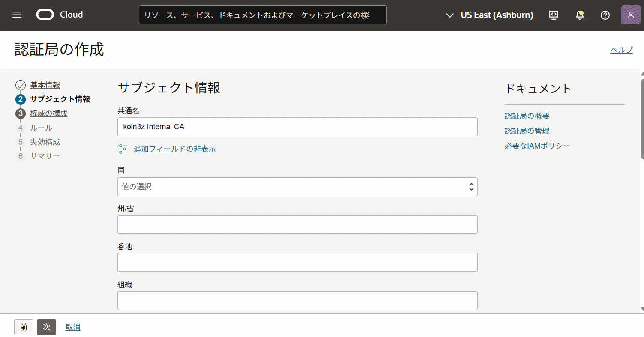
Task: Click the additional fields settings slider icon
Action: pyautogui.click(x=123, y=149)
